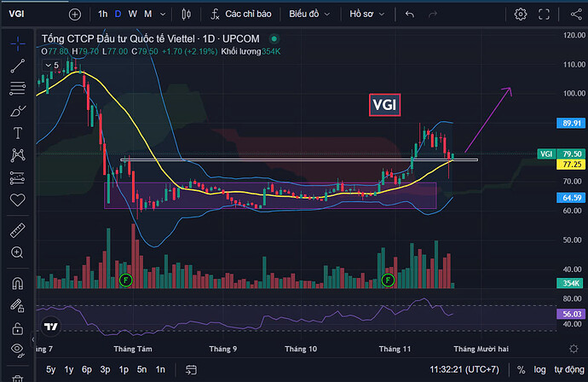
Task: Switch to M monthly timeframe
Action: [147, 14]
